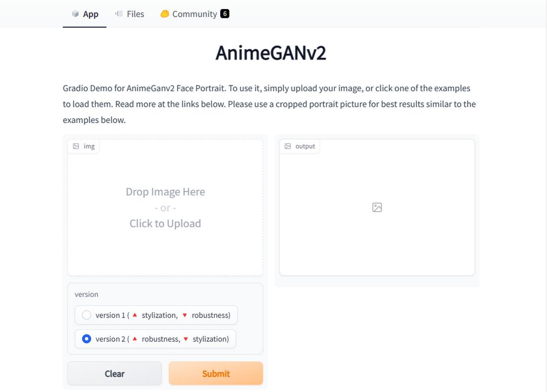
Task: Select version 1 radio button
Action: point(87,316)
